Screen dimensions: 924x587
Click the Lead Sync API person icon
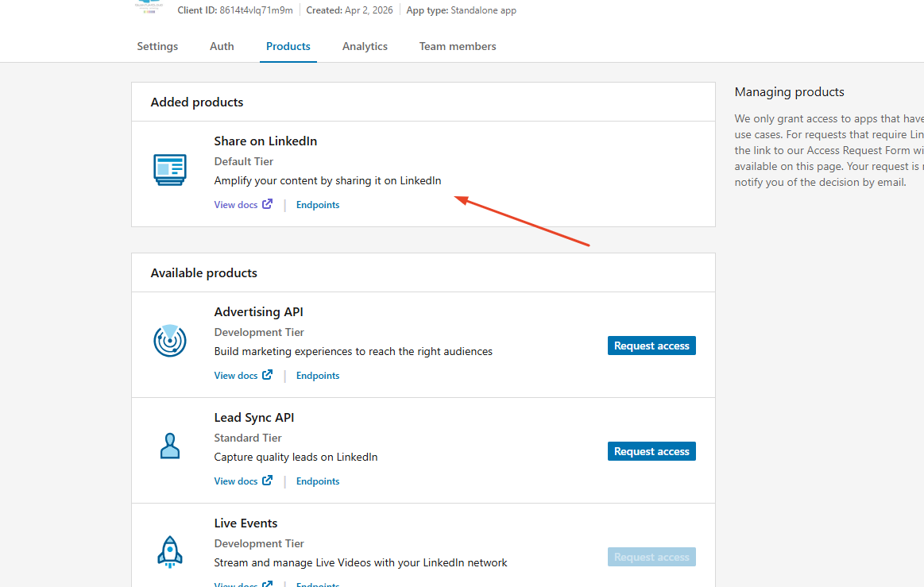point(169,446)
